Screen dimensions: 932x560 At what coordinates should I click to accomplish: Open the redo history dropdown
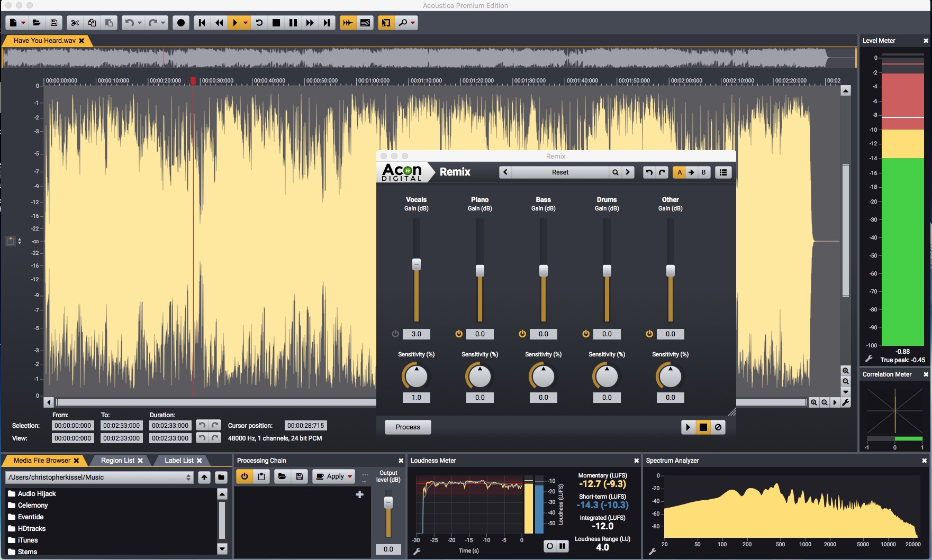[163, 23]
